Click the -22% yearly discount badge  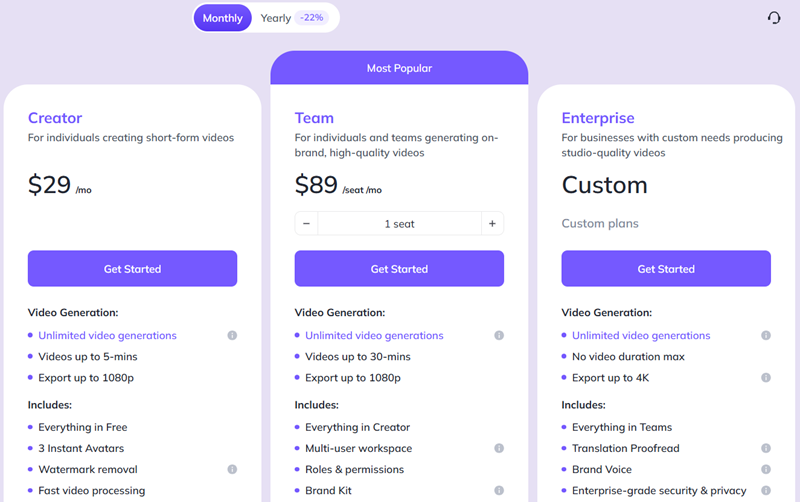point(311,18)
